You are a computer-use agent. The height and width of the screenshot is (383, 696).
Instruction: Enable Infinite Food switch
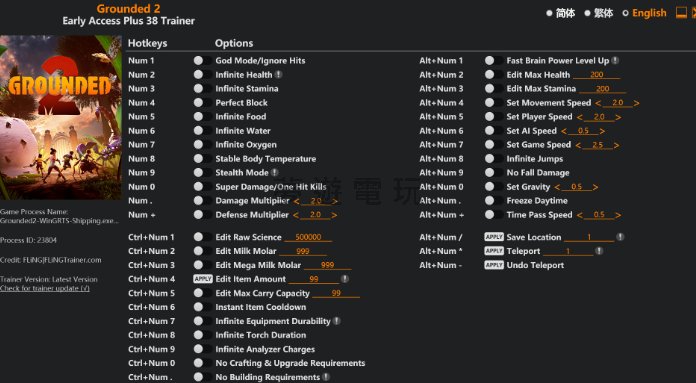(202, 116)
